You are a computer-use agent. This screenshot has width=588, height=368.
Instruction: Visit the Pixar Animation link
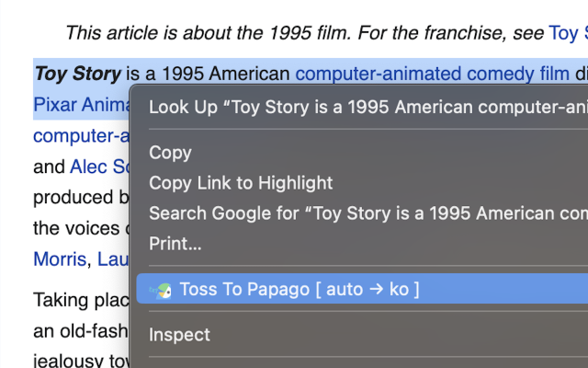(x=81, y=105)
